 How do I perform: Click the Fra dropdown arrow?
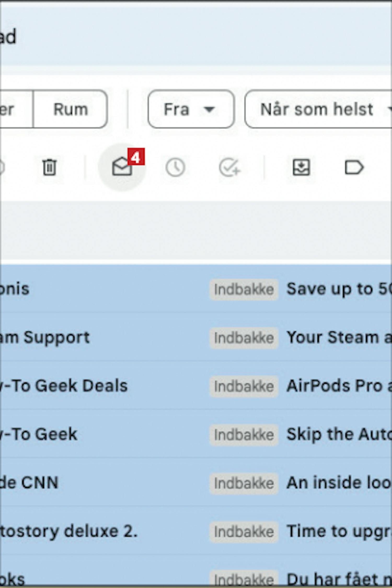coord(209,109)
